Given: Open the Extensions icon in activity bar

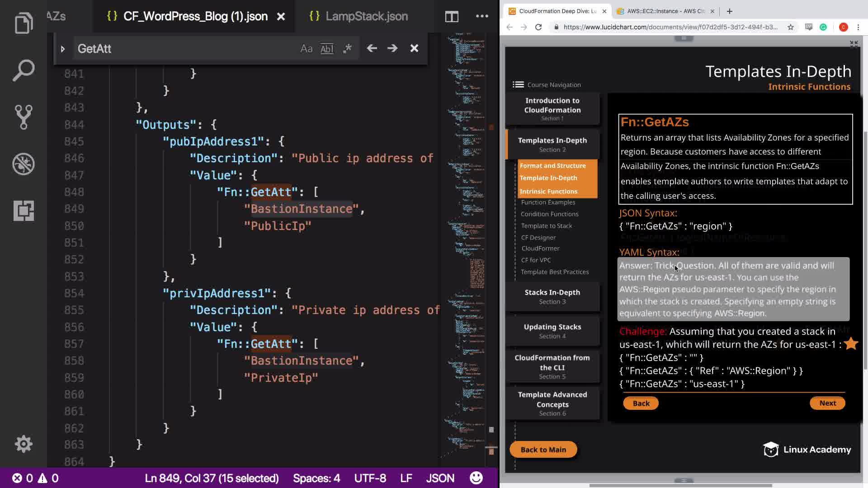Looking at the screenshot, I should (24, 211).
